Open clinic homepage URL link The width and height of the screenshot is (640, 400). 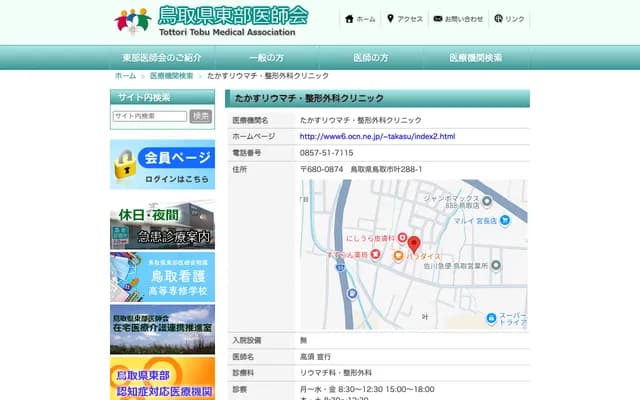377,136
